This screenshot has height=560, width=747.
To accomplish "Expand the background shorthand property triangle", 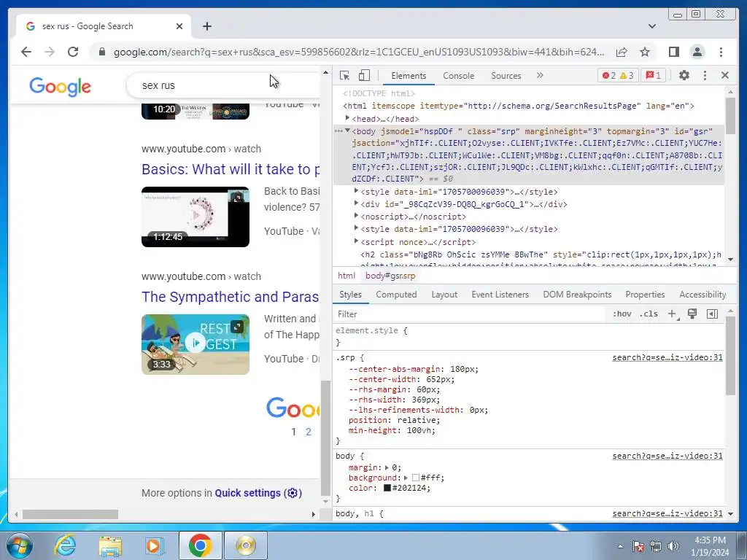I will tap(406, 478).
